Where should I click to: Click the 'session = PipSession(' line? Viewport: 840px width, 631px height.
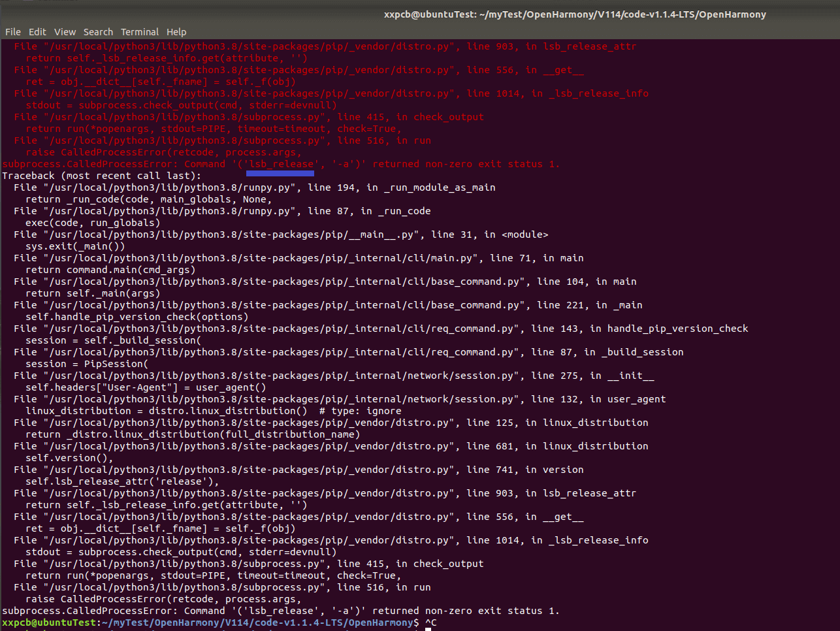pyautogui.click(x=87, y=364)
